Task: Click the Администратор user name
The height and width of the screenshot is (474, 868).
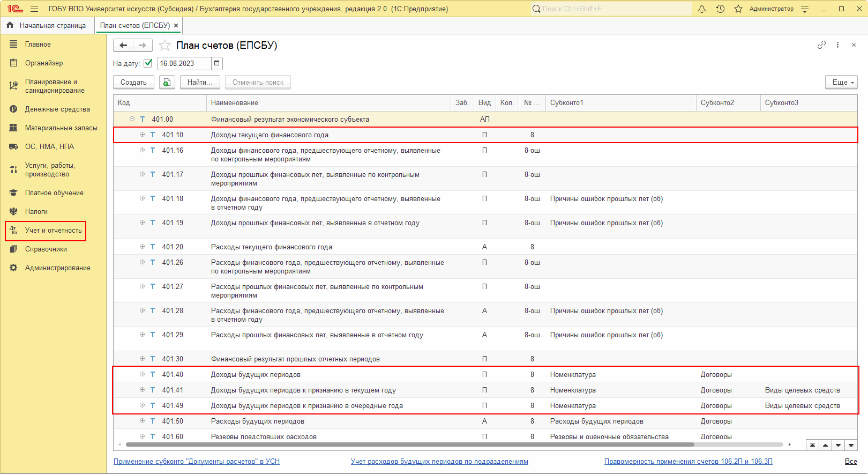Action: point(772,9)
